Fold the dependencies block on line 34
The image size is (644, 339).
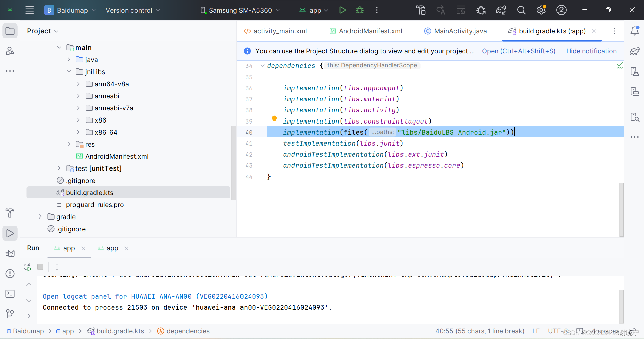(x=262, y=66)
